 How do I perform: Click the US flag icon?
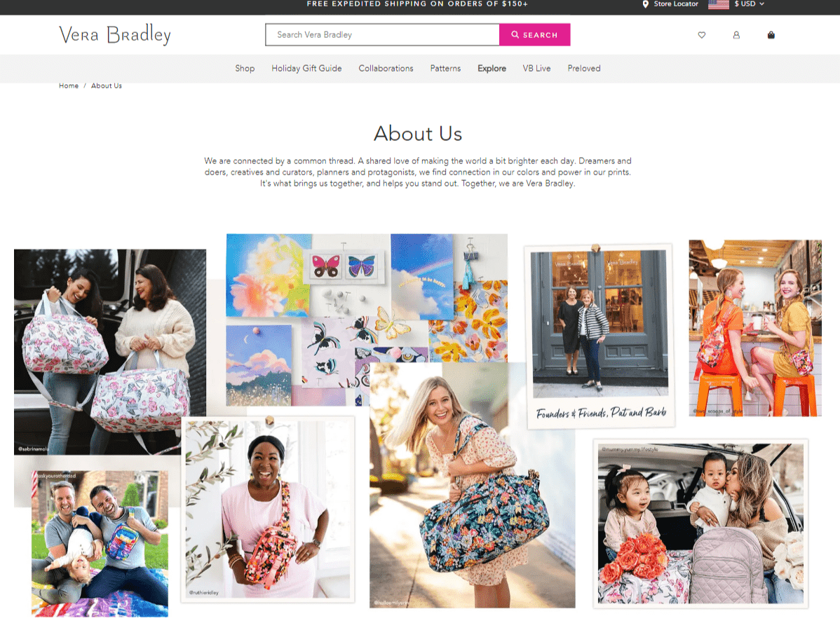pos(719,4)
